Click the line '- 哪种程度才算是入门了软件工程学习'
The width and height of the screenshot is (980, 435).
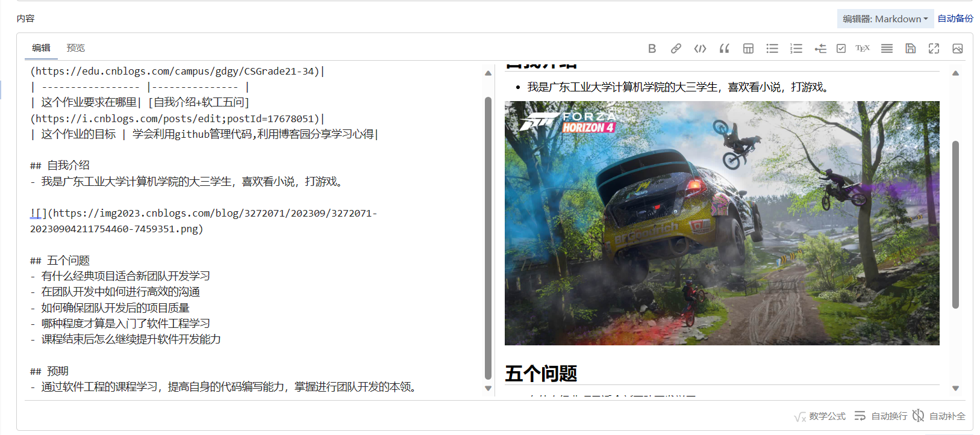click(120, 324)
